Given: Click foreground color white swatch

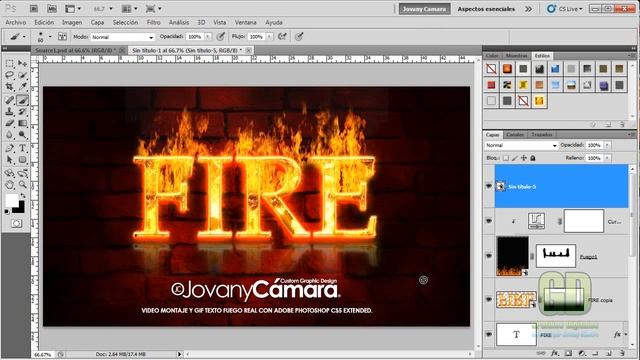Looking at the screenshot, I should 11,200.
